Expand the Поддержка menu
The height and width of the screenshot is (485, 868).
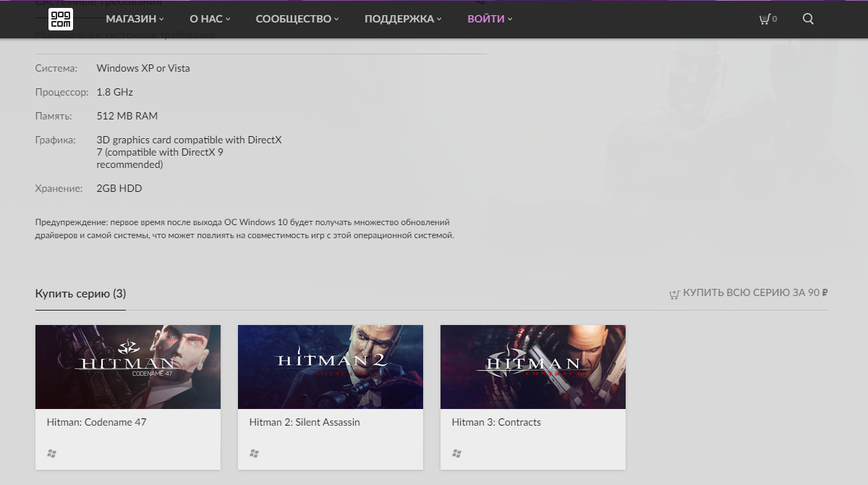point(403,19)
